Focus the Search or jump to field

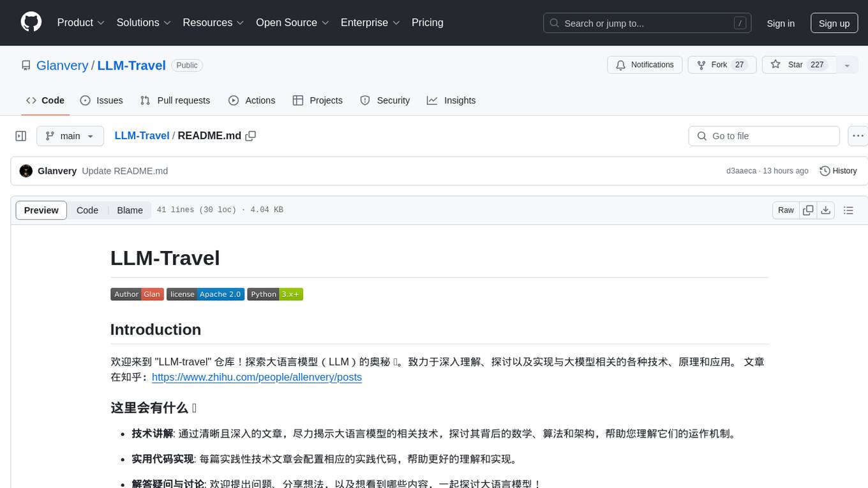(646, 23)
